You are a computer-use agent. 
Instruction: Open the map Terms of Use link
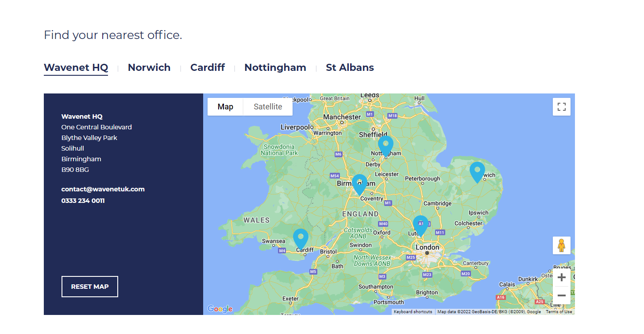[559, 312]
